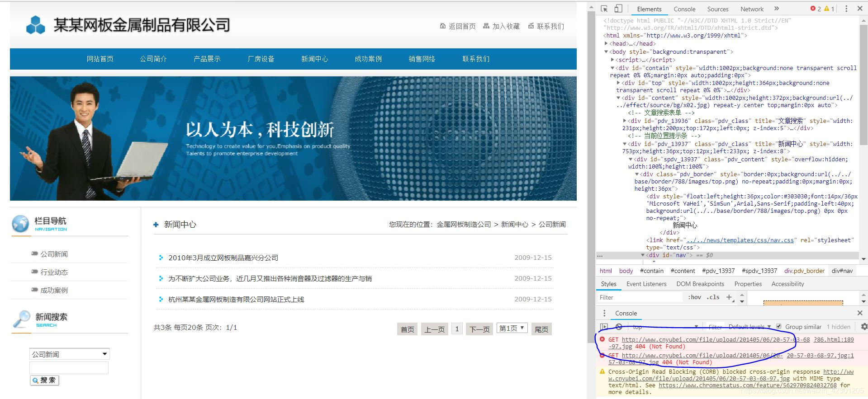Image resolution: width=868 pixels, height=399 pixels.
Task: Toggle the :hov element state button
Action: pos(694,297)
